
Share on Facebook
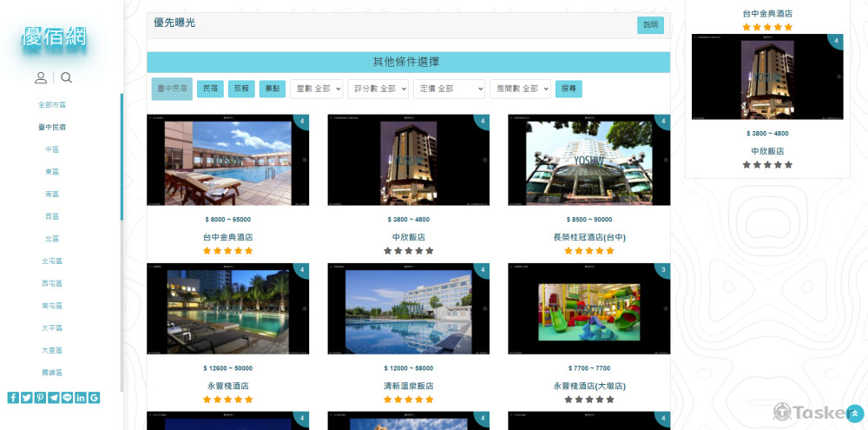[x=13, y=398]
